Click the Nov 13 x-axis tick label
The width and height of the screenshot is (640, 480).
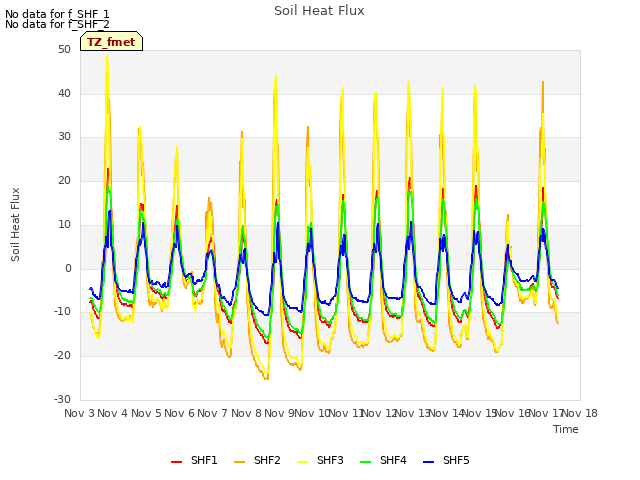coord(413,413)
